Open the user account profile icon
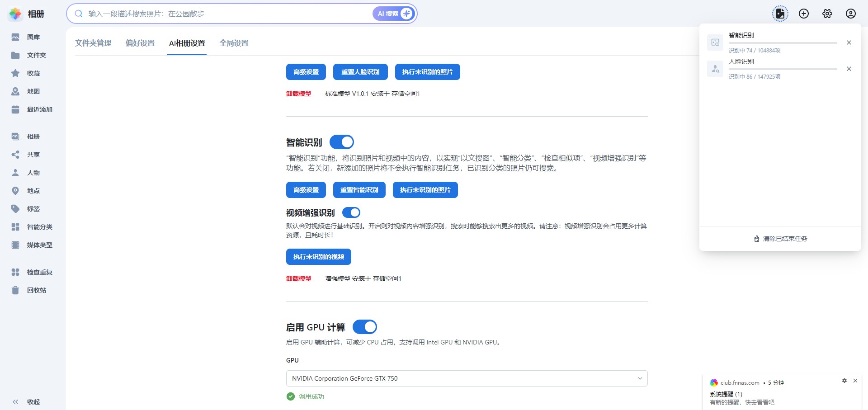868x410 pixels. [x=851, y=14]
